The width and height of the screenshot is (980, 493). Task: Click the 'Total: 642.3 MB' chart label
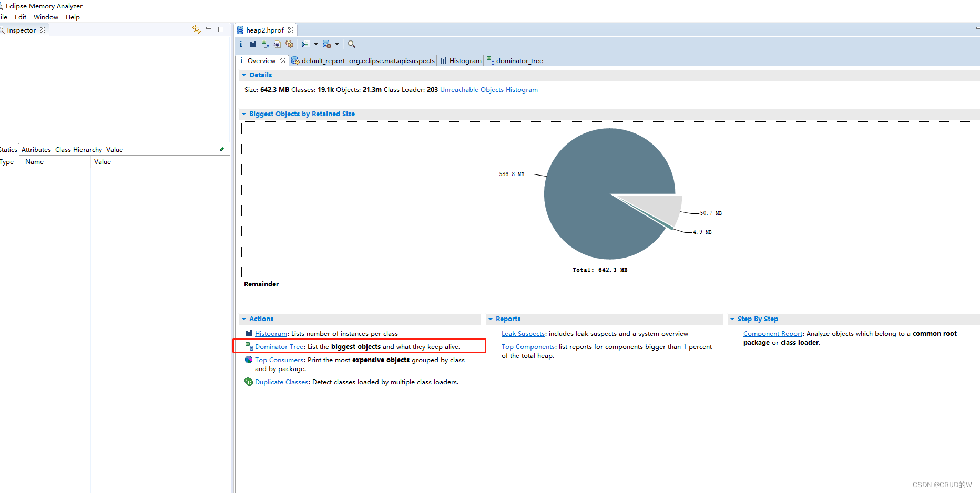600,270
